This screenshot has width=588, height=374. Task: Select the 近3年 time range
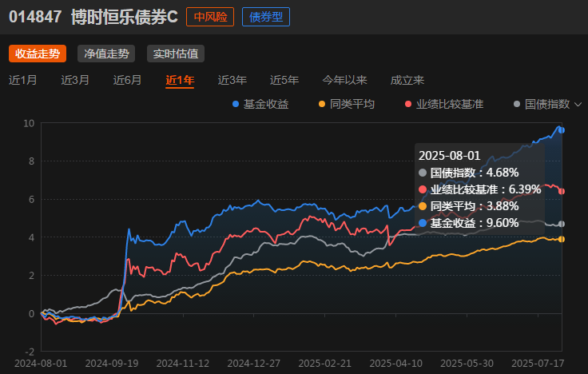tap(232, 80)
